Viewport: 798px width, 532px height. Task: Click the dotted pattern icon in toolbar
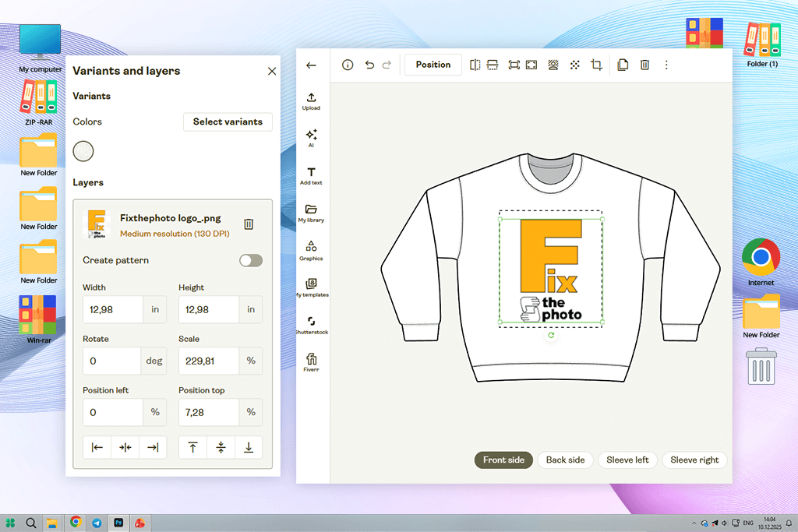[x=574, y=65]
